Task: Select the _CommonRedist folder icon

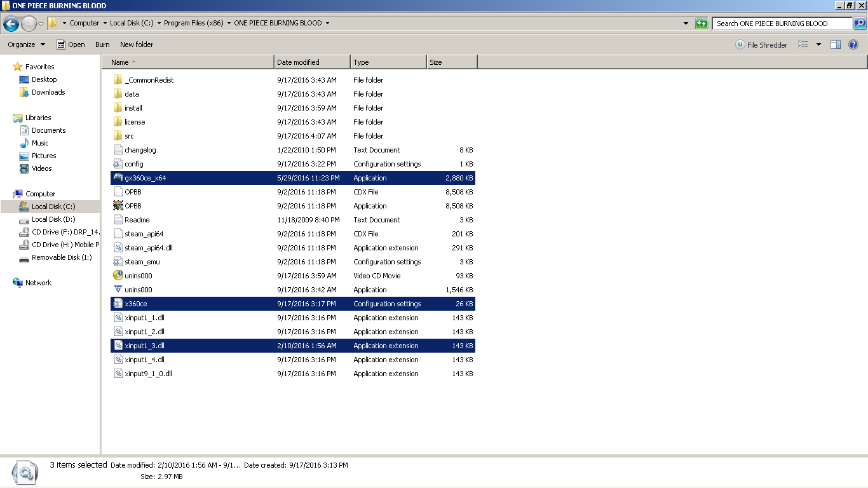Action: tap(118, 80)
